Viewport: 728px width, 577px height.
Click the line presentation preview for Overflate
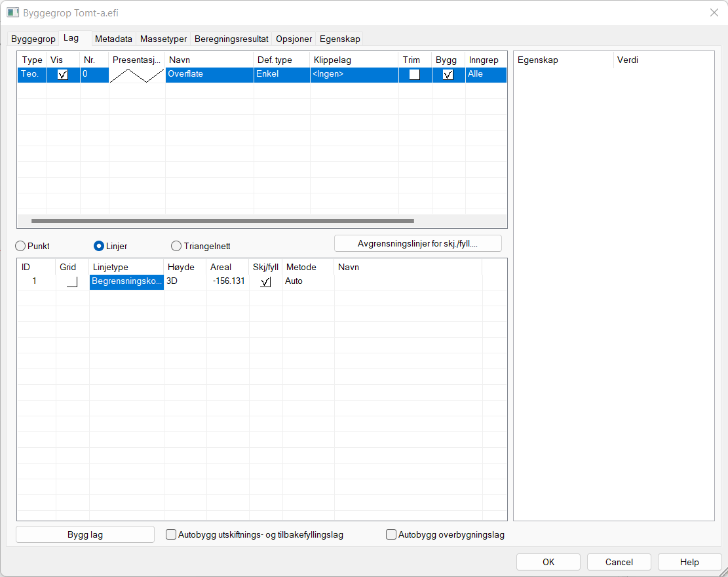pyautogui.click(x=136, y=75)
